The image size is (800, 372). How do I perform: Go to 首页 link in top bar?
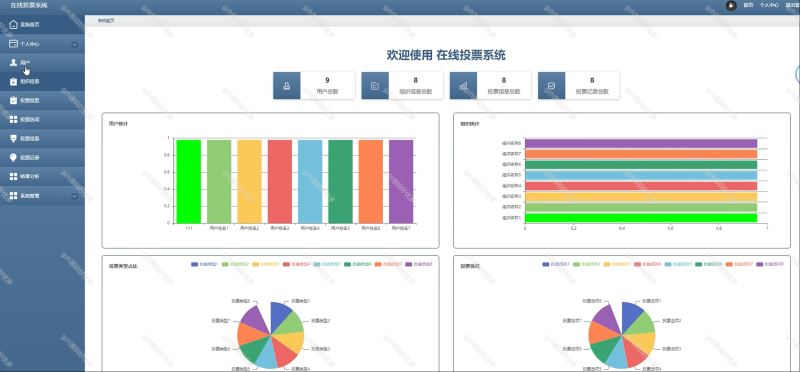[748, 5]
